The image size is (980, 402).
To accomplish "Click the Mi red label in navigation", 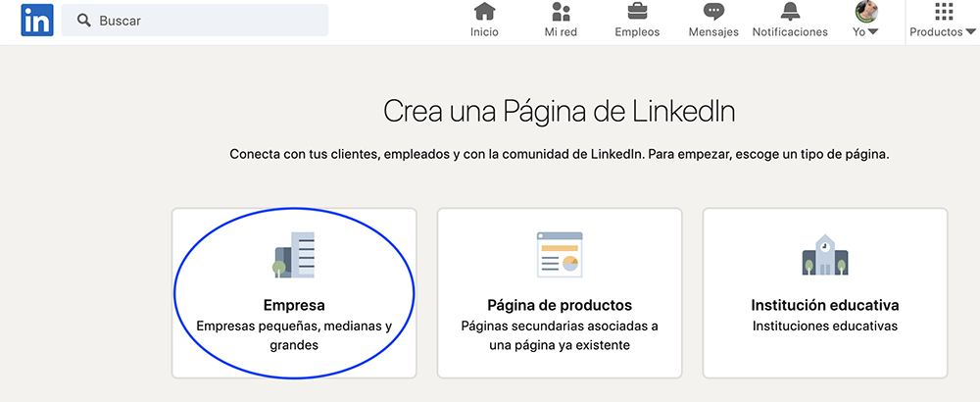I will pos(561,32).
